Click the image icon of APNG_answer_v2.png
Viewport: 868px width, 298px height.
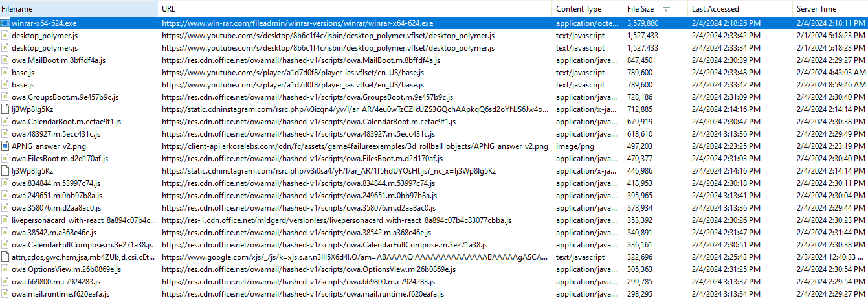tap(5, 146)
